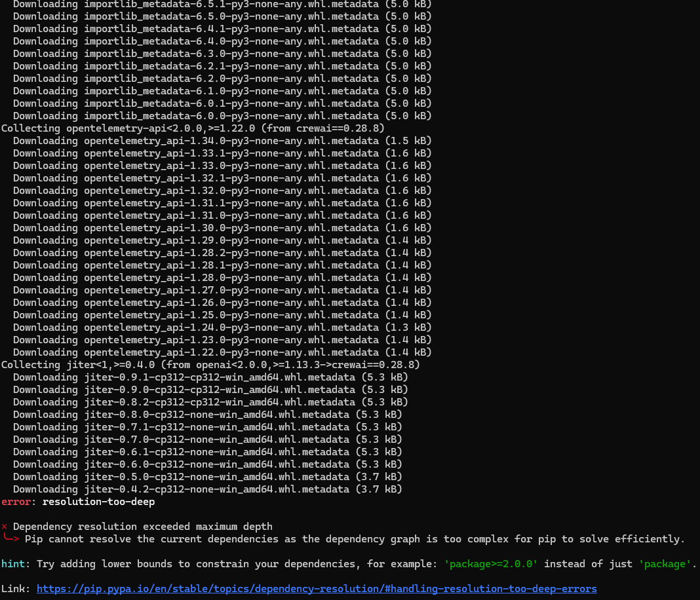Click line opentelemetry_api-1.33.1-py3-none-any.whl.metadata
Viewport: 700px width, 600px height.
coord(222,153)
